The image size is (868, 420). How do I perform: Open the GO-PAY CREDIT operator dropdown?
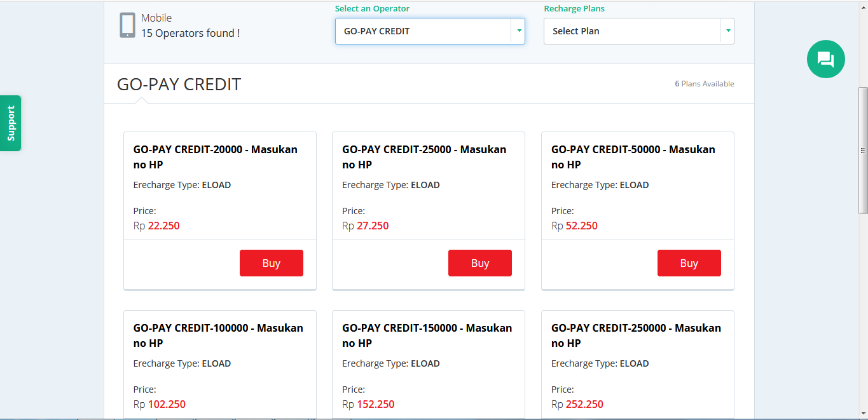click(430, 31)
